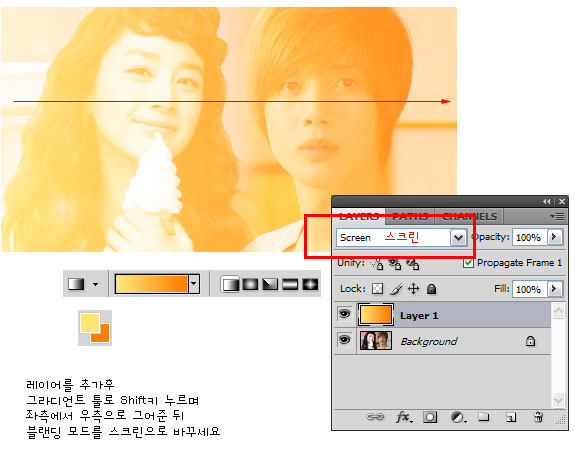This screenshot has width=575, height=459.
Task: Click the layers list scroll up arrow
Action: [x=558, y=311]
